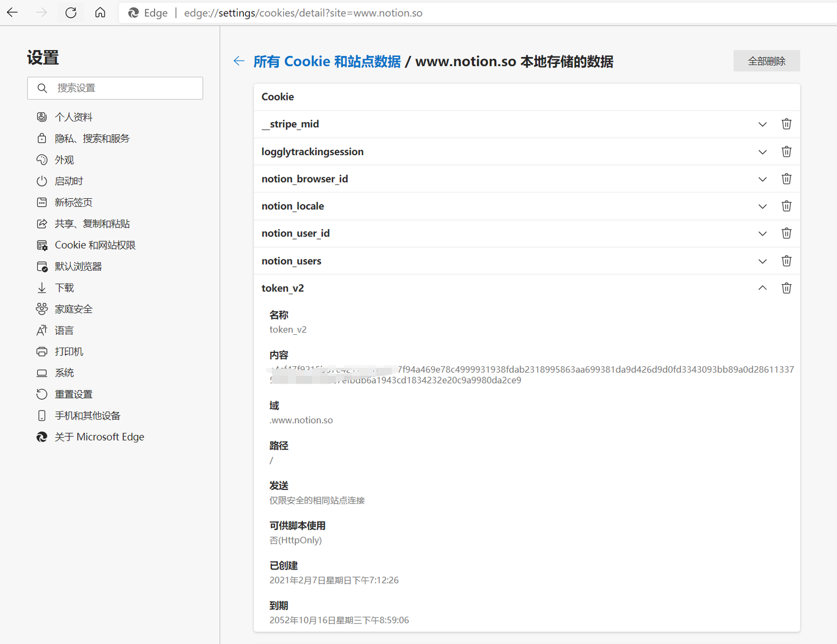Open the browser home page
The image size is (837, 644).
[x=100, y=12]
